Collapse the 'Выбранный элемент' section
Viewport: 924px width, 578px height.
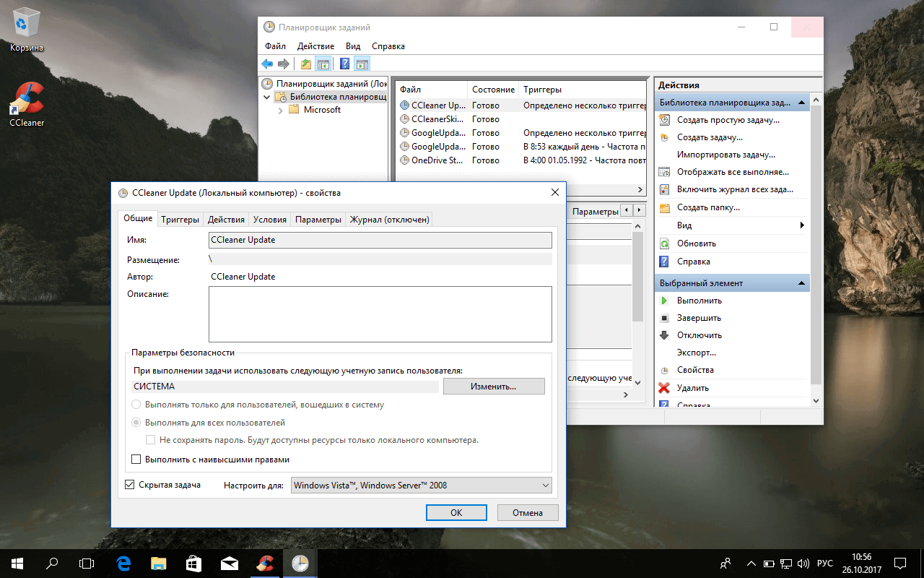tap(801, 282)
